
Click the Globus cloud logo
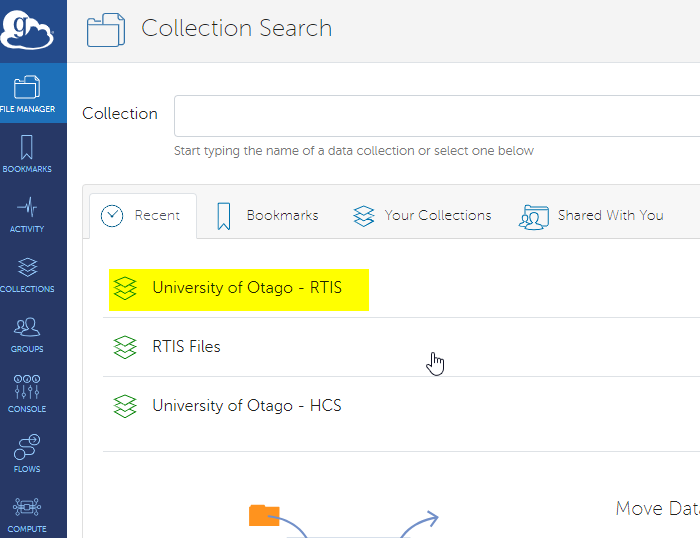(27, 28)
